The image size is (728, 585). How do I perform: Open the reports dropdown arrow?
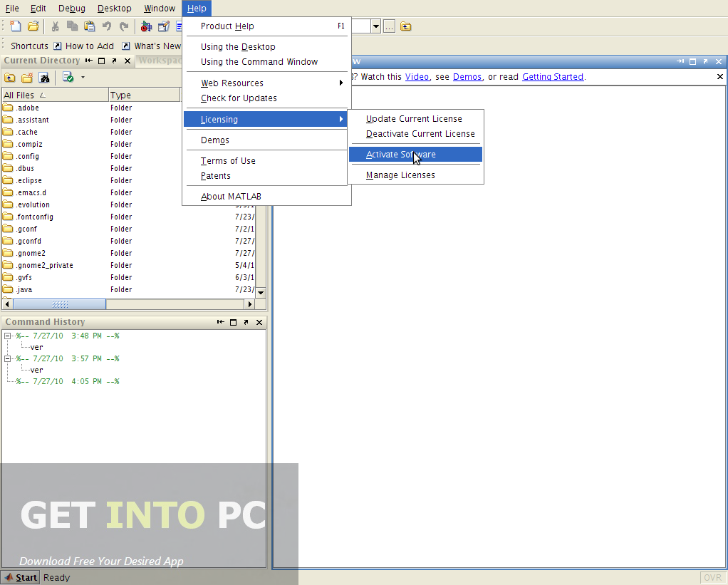click(83, 78)
